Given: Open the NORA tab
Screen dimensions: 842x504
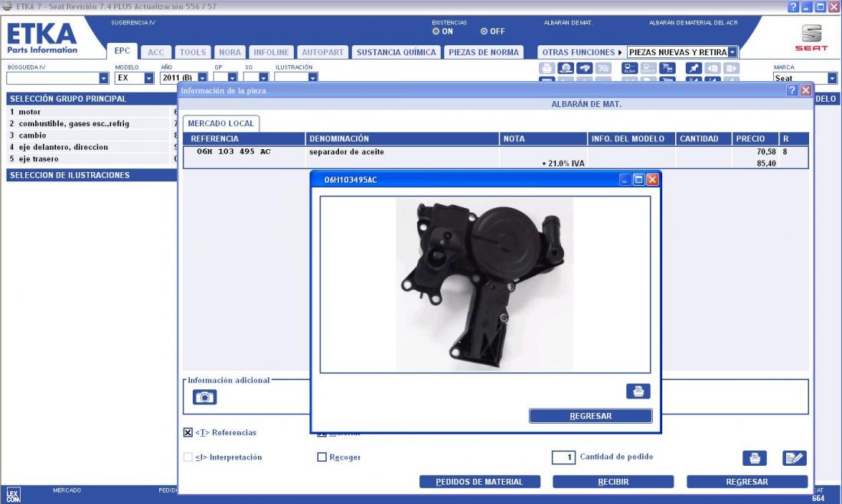Looking at the screenshot, I should (x=230, y=52).
